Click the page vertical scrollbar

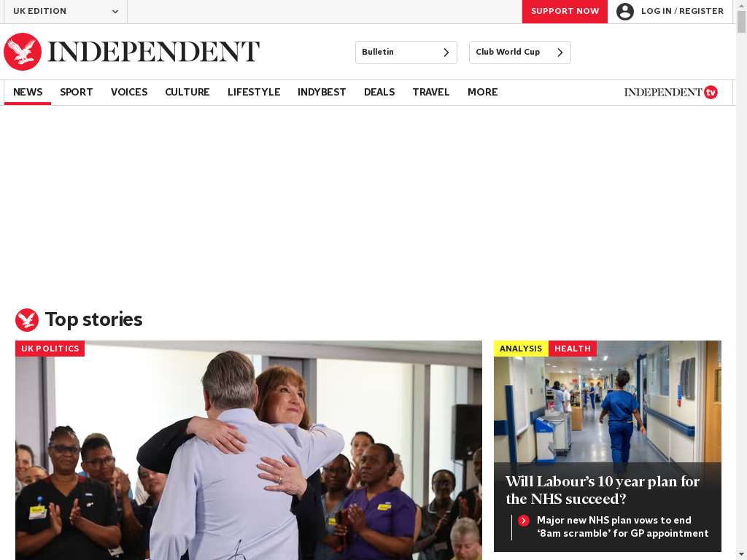(x=741, y=280)
